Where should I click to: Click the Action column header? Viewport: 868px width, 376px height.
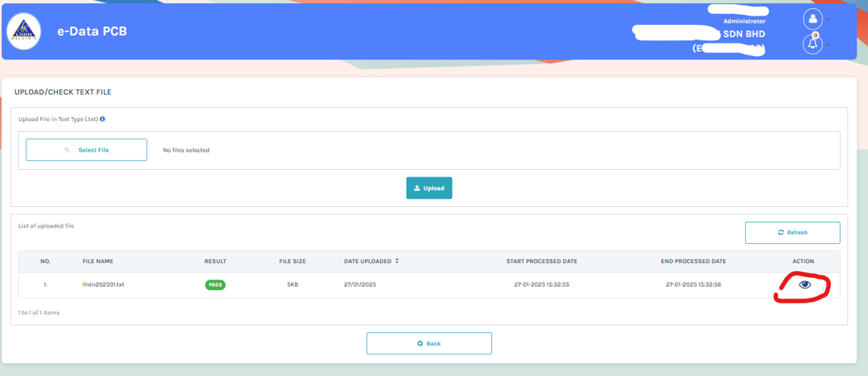pyautogui.click(x=803, y=261)
